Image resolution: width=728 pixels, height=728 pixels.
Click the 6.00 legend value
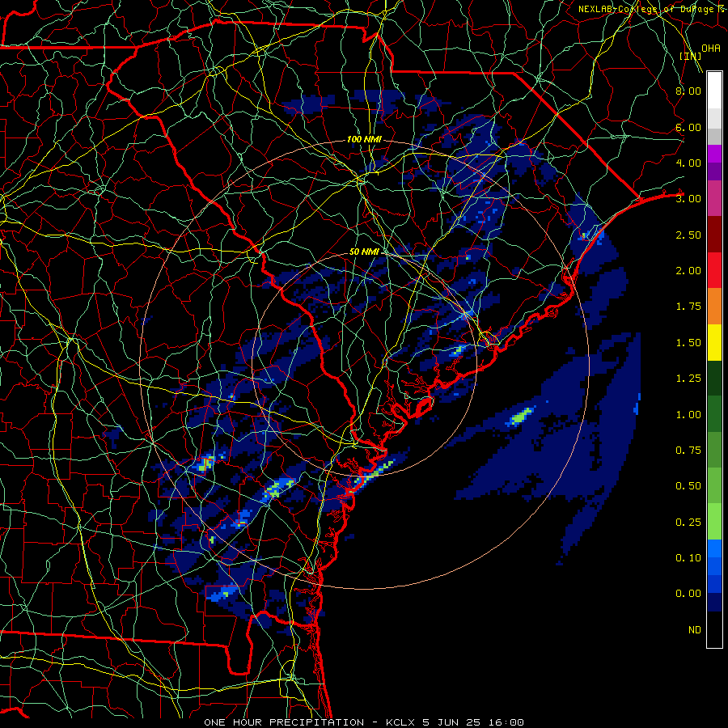click(x=688, y=127)
